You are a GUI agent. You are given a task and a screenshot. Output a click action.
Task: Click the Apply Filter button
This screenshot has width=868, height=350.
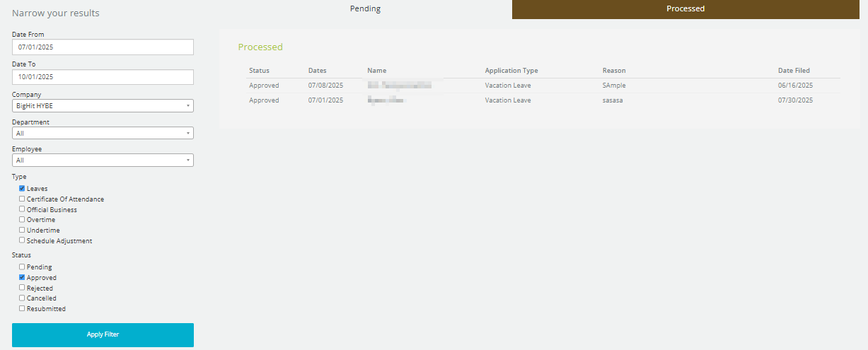103,334
